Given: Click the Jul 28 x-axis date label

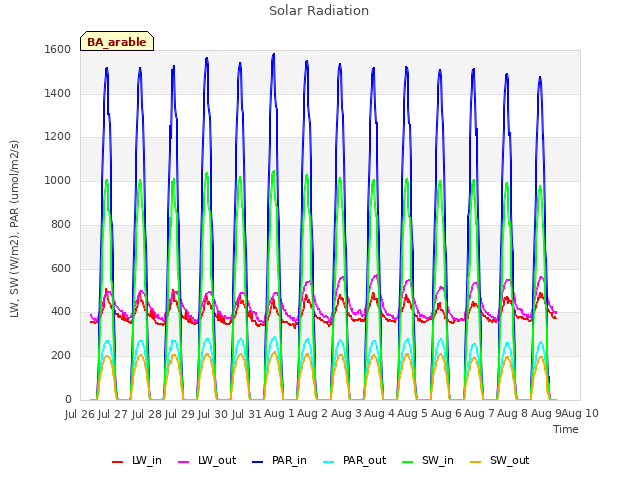Looking at the screenshot, I should click(147, 414).
